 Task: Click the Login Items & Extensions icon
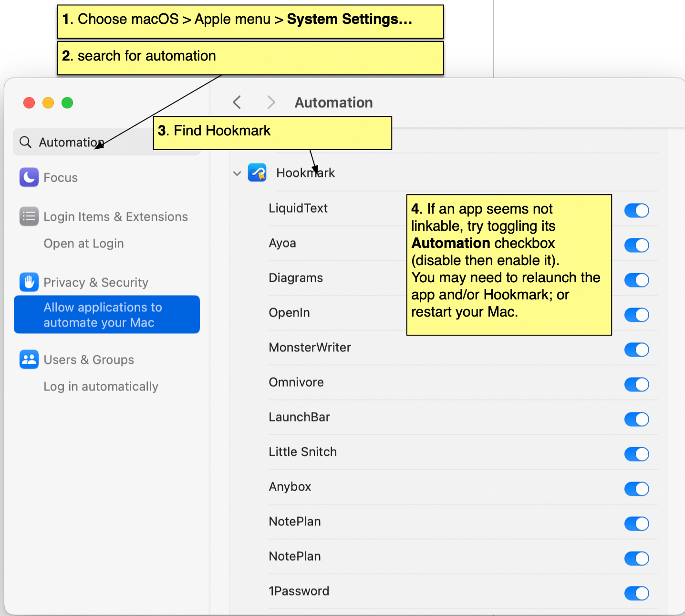[x=29, y=216]
